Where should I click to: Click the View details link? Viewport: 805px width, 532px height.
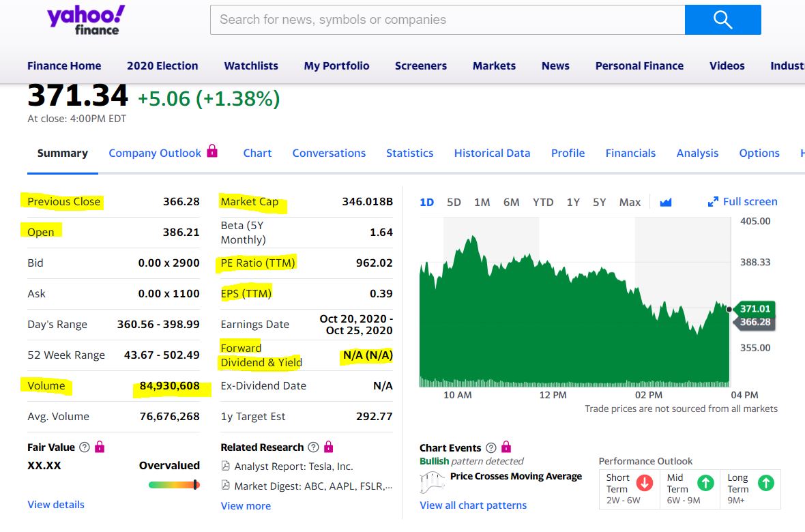tap(55, 504)
